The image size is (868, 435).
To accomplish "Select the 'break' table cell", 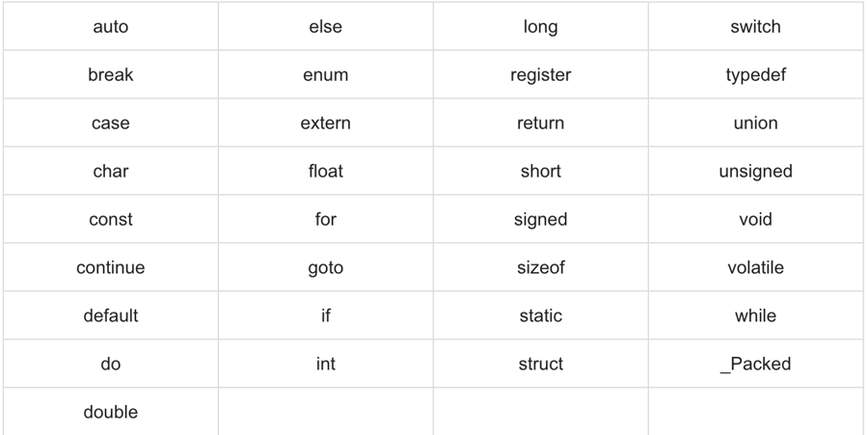I will point(111,75).
